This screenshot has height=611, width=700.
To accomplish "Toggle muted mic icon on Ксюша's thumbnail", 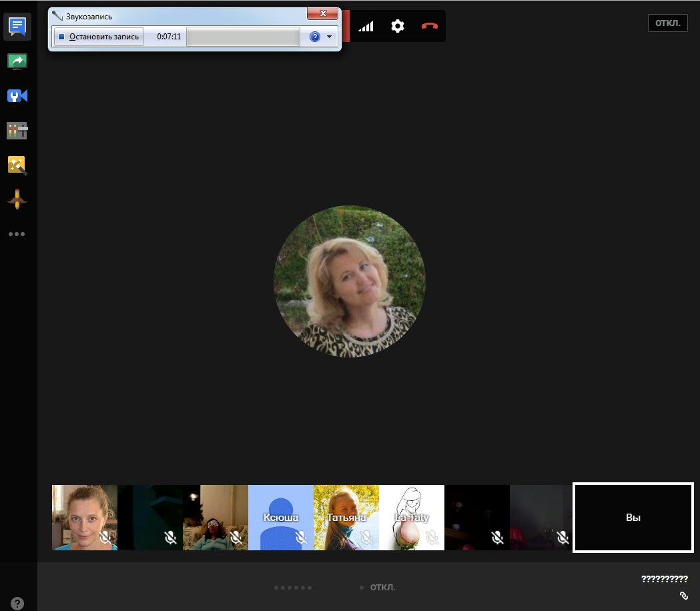I will point(301,537).
